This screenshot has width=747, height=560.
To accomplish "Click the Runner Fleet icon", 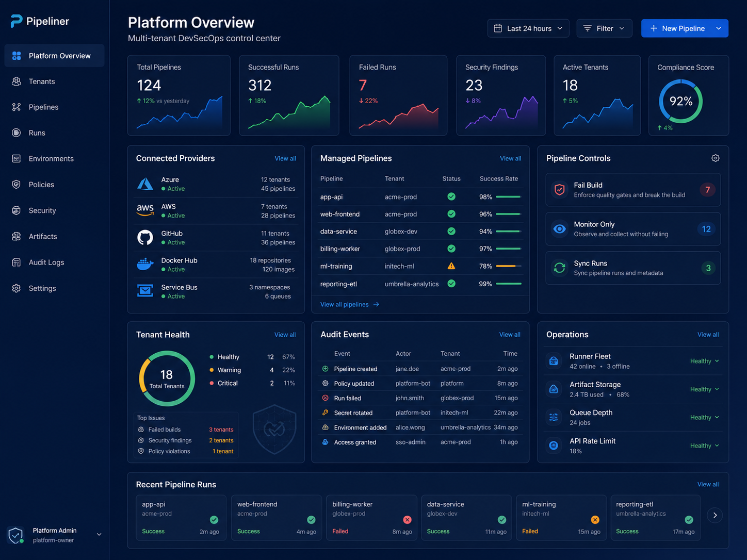I will 554,361.
